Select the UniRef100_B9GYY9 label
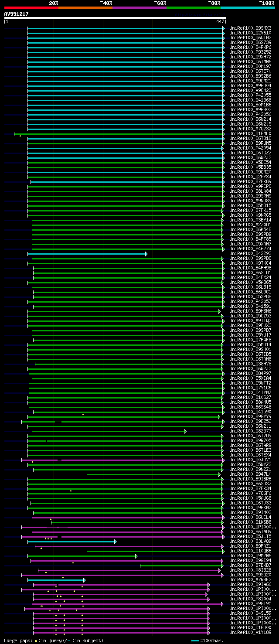279x644 pixels. [x=250, y=416]
